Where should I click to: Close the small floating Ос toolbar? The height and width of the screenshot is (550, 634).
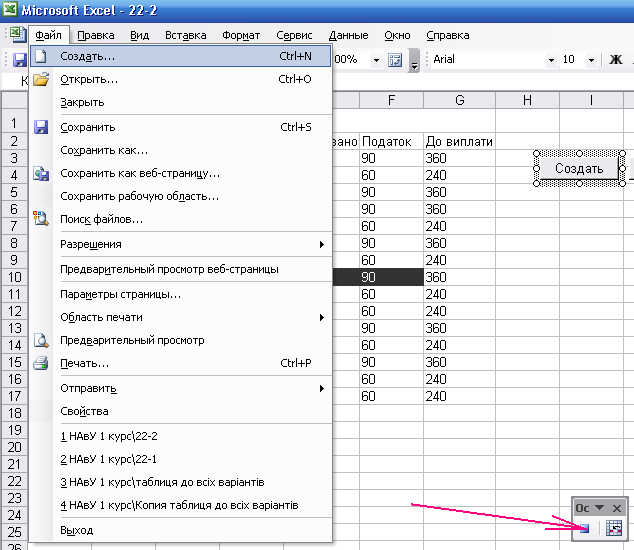click(x=617, y=508)
